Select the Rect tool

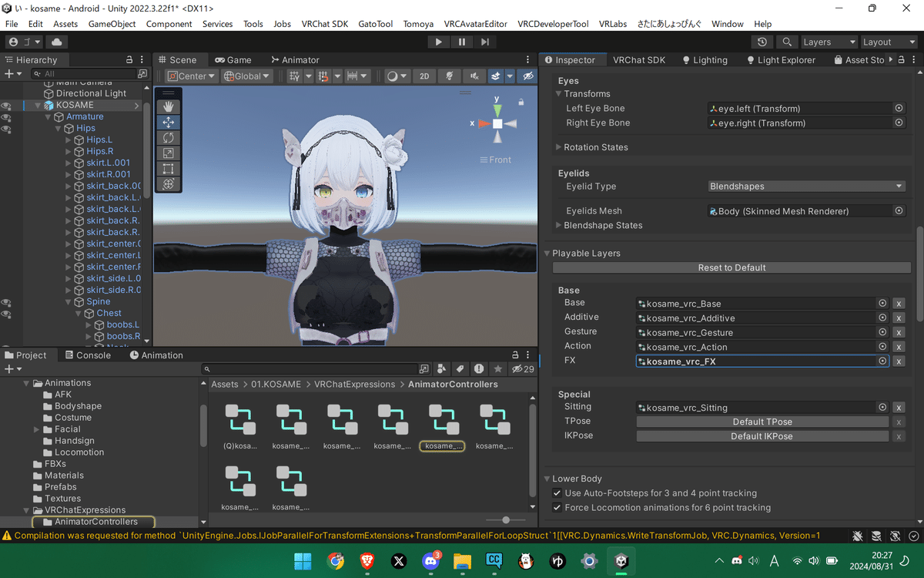coord(169,168)
